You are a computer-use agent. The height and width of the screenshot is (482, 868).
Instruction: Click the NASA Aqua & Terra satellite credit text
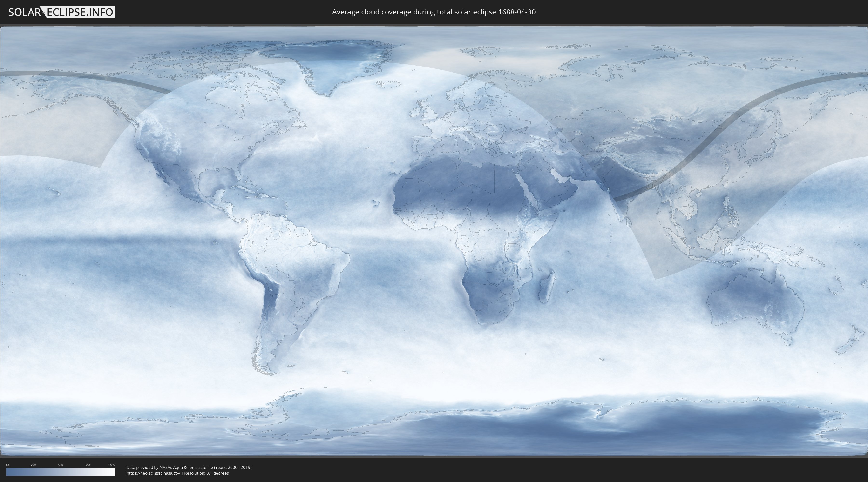189,467
